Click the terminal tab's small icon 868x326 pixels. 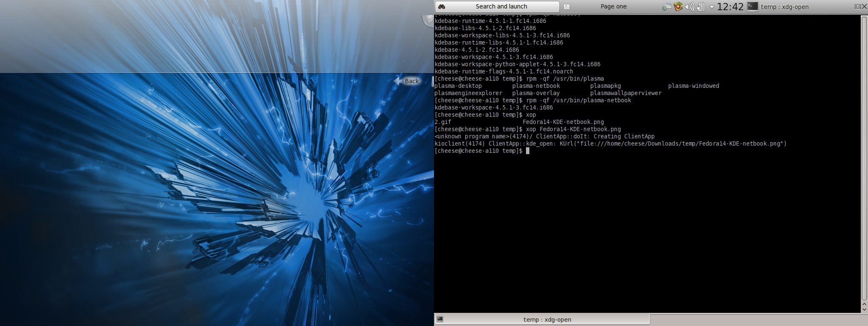[440, 319]
